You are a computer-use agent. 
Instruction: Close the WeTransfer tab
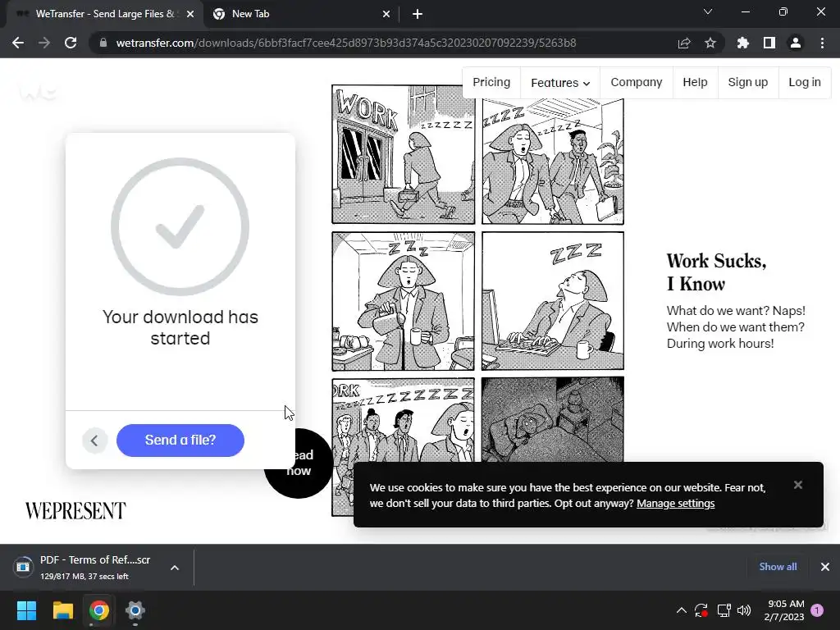190,14
